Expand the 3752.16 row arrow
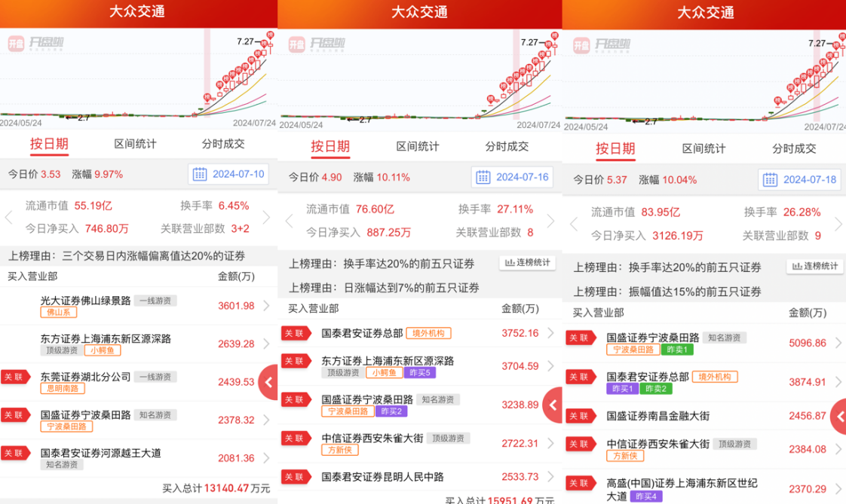 coord(550,333)
